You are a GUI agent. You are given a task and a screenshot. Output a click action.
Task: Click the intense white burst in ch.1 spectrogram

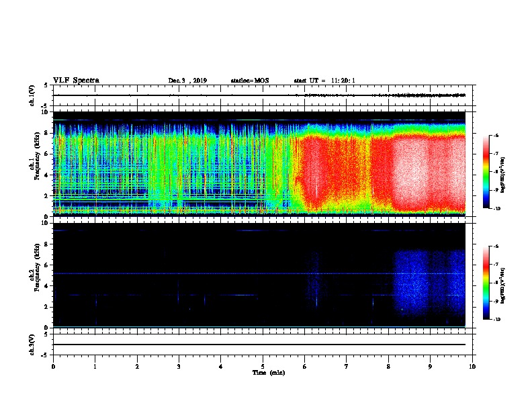click(x=410, y=173)
